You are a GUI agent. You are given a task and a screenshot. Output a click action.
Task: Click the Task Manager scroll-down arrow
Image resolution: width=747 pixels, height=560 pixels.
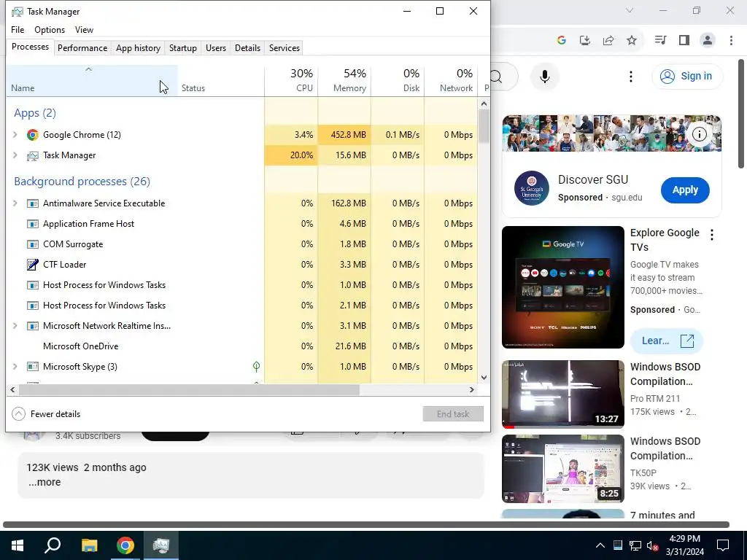pos(484,378)
